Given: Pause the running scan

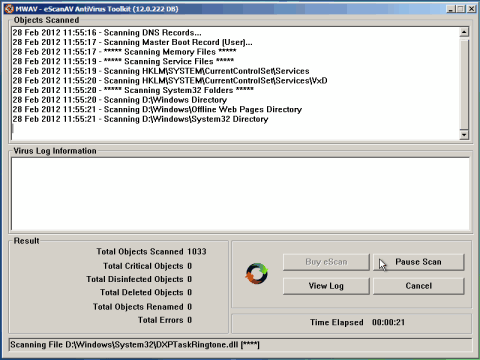Looking at the screenshot, I should pos(418,262).
